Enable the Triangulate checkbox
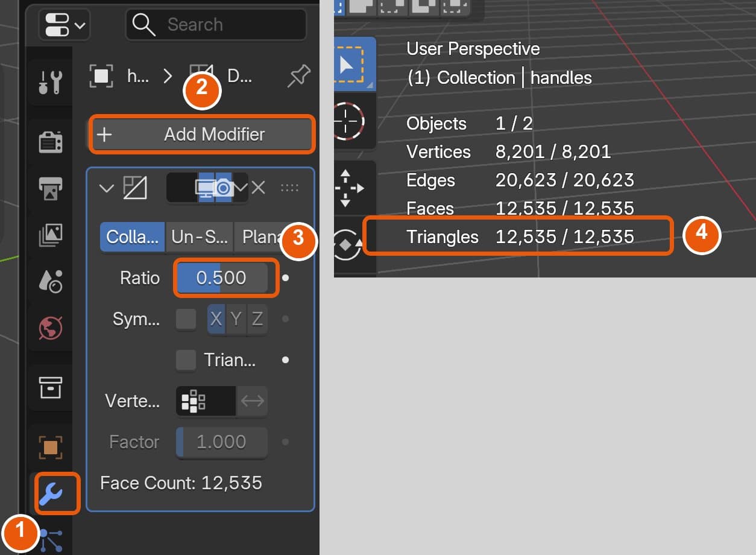Screen dimensions: 756x555 click(x=186, y=360)
